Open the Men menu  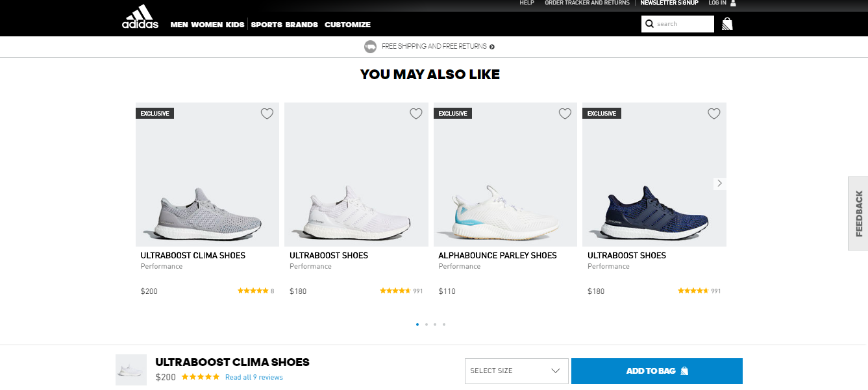click(x=179, y=25)
